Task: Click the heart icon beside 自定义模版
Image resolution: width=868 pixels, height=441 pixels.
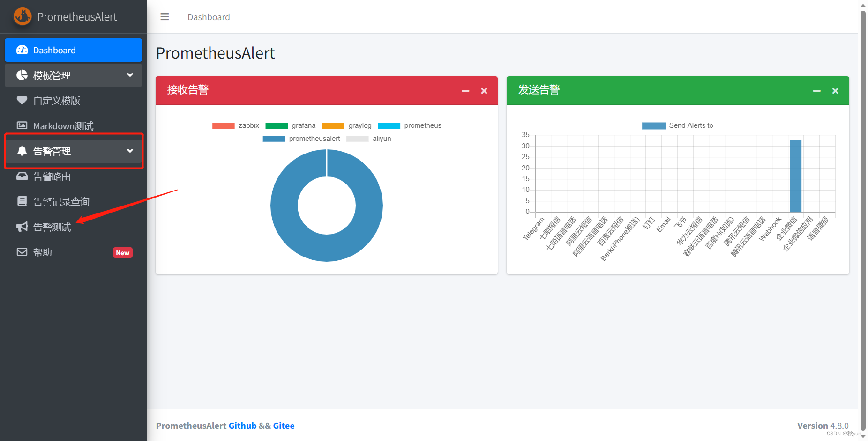Action: click(x=22, y=100)
